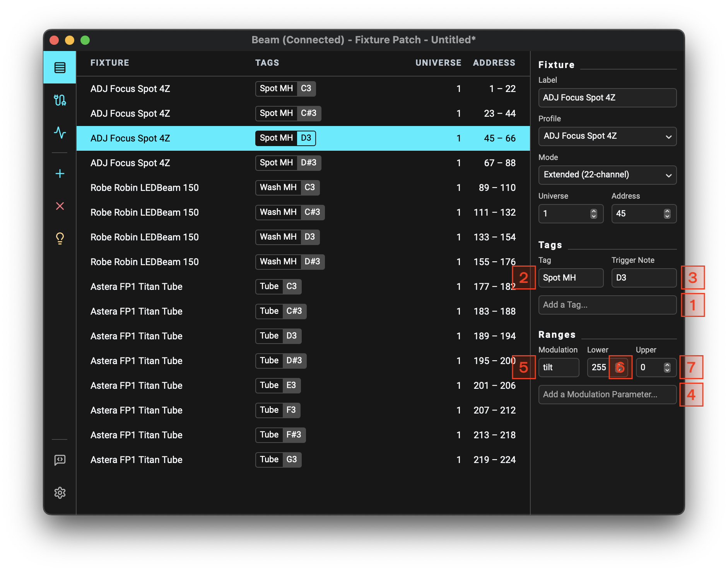728x572 pixels.
Task: Click the Tag field Spot MH
Action: [x=571, y=278]
